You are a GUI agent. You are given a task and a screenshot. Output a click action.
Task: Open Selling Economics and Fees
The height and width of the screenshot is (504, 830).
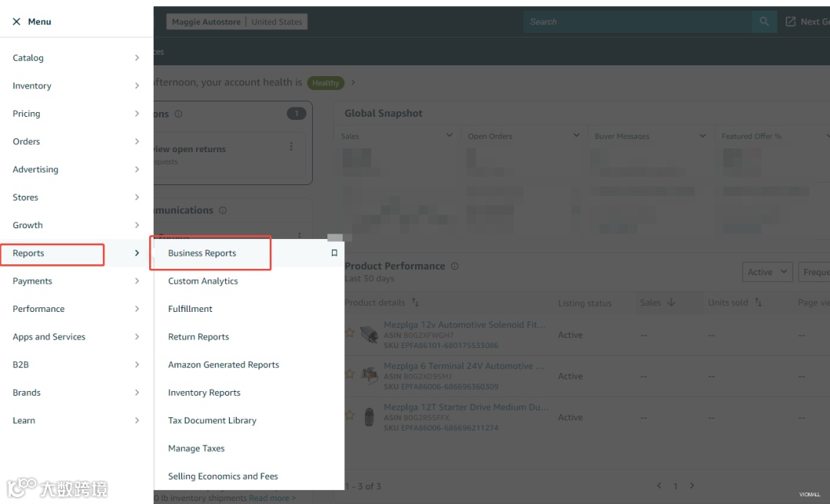tap(223, 476)
